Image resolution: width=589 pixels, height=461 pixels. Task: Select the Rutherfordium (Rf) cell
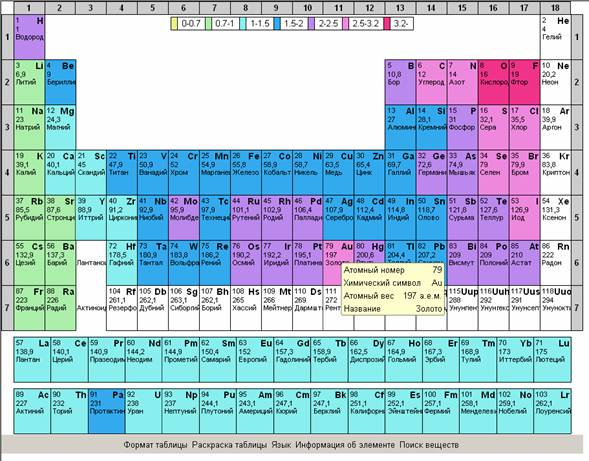[x=122, y=307]
